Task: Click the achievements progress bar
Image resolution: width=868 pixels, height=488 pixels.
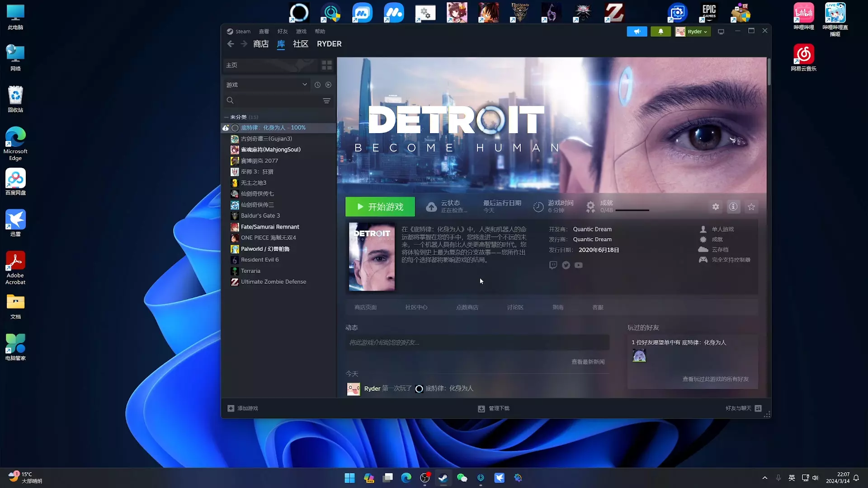Action: (x=632, y=210)
